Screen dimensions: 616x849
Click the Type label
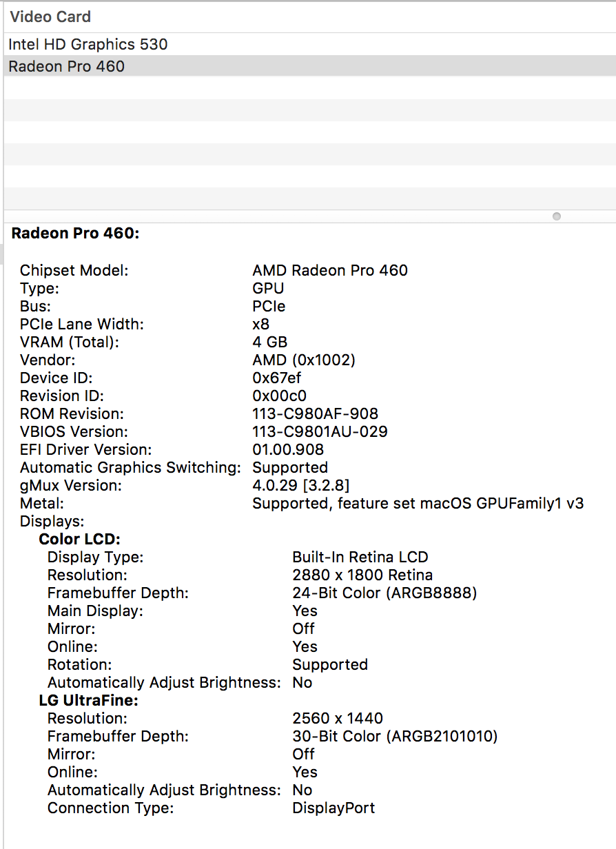point(39,288)
